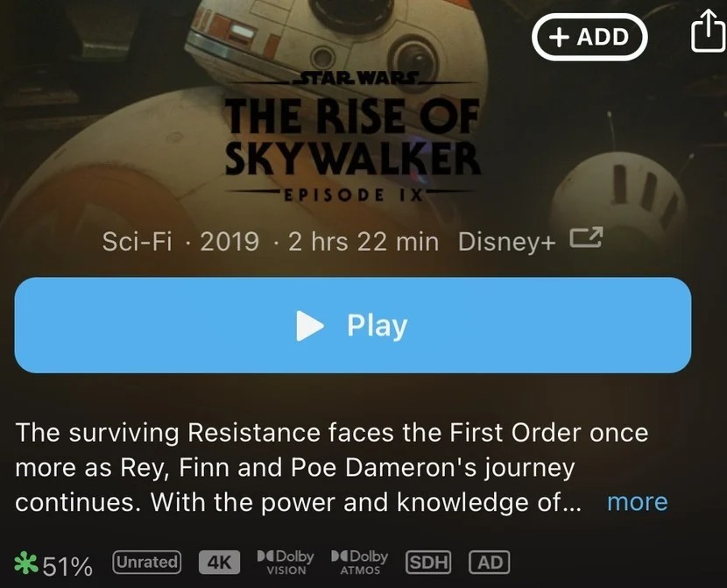The image size is (727, 588).
Task: Tap the Unrated badge
Action: pyautogui.click(x=147, y=562)
